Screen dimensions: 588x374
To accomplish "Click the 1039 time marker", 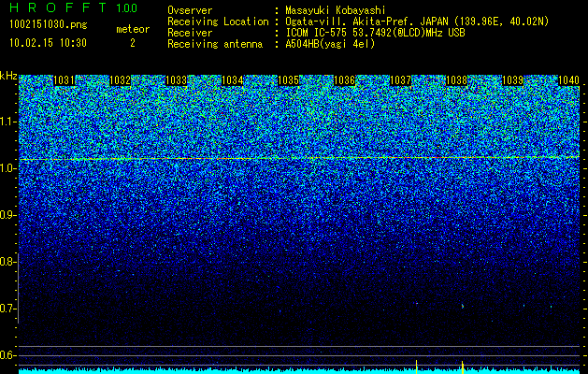I will 512,80.
